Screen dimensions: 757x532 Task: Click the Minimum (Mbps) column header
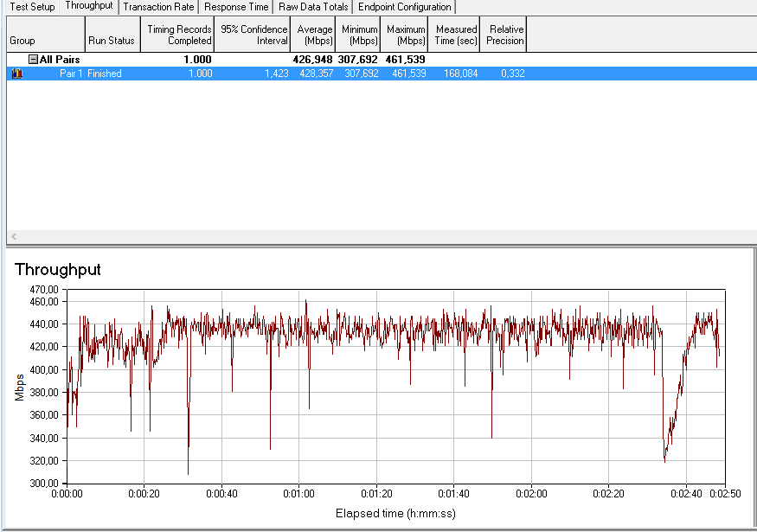click(359, 34)
